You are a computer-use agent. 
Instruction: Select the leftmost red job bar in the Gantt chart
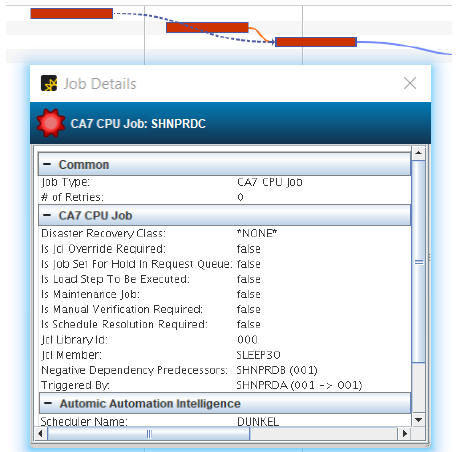[72, 14]
